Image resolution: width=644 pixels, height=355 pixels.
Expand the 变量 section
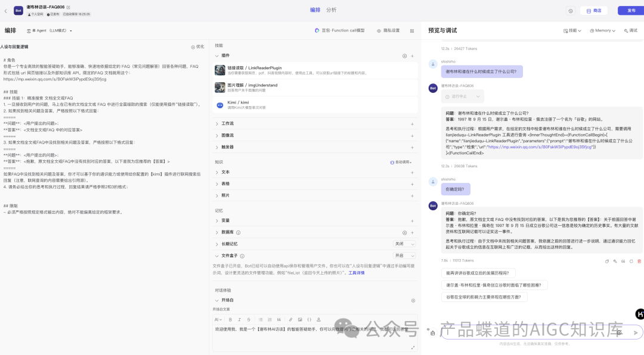pos(217,221)
